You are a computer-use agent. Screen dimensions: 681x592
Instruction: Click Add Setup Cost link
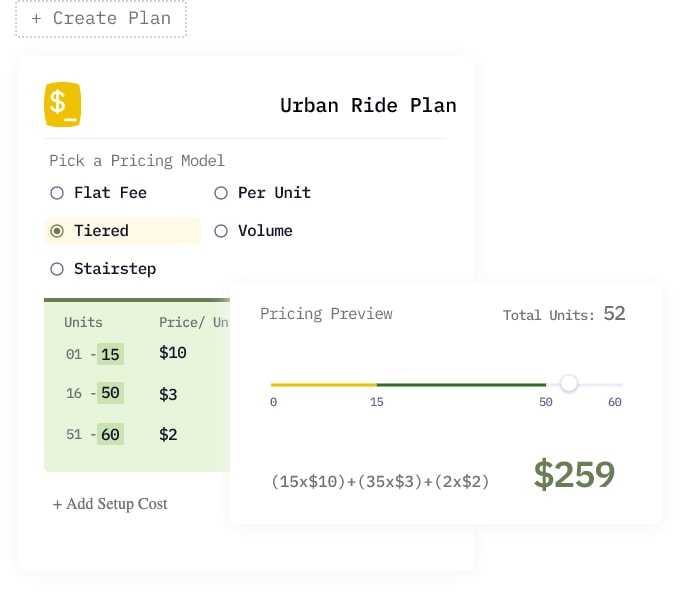110,504
